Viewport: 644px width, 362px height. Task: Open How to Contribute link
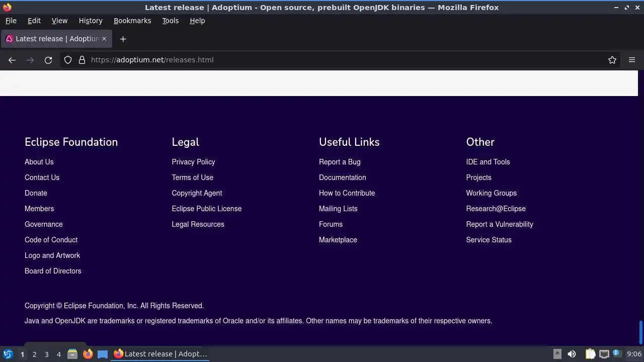coord(347,193)
